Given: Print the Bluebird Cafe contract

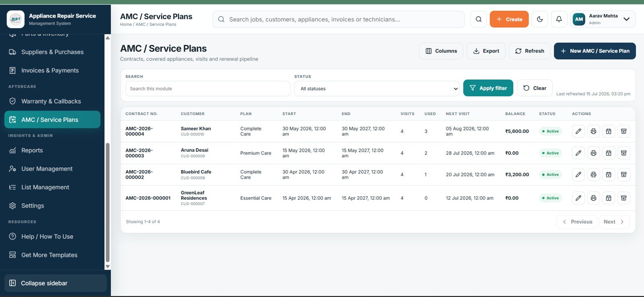Looking at the screenshot, I should pos(593,175).
